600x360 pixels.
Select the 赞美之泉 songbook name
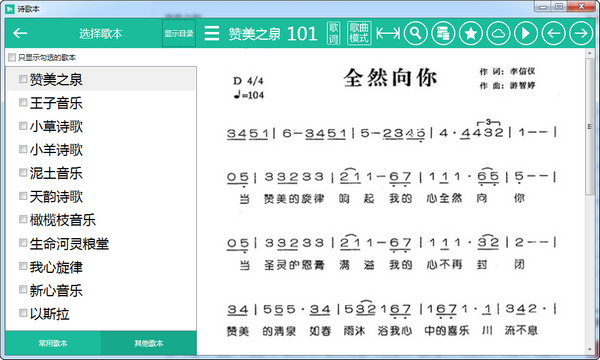point(56,80)
